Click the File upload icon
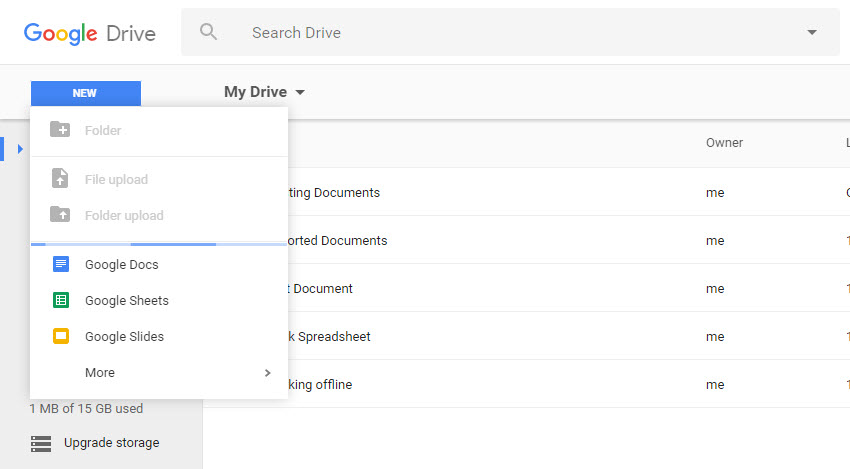 pos(60,178)
